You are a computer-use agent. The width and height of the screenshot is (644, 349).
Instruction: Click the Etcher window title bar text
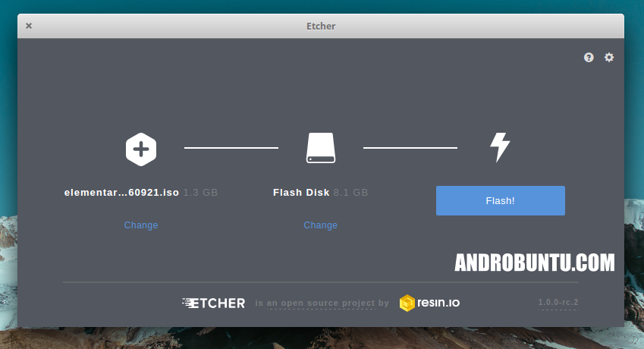[321, 26]
